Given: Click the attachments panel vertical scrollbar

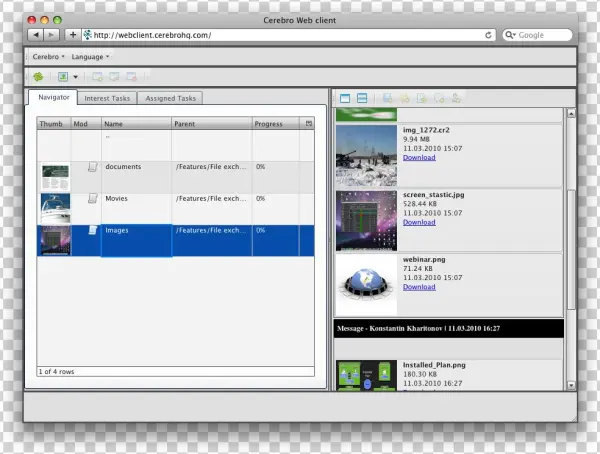Looking at the screenshot, I should [570, 250].
